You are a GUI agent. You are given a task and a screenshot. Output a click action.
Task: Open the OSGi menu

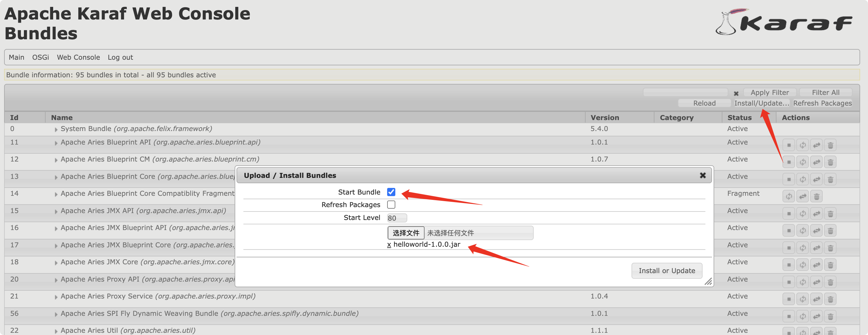pyautogui.click(x=41, y=57)
